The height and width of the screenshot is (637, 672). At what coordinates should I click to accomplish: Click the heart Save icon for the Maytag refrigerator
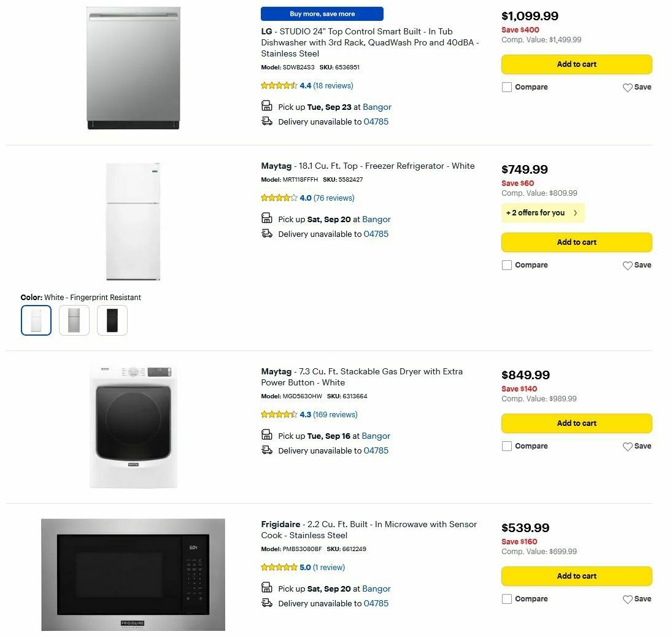(628, 265)
